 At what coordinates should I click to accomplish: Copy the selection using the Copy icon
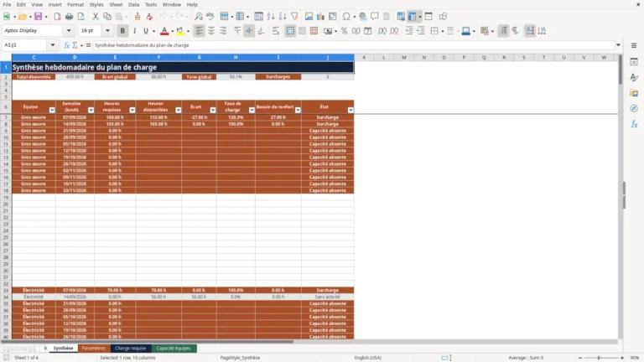[x=107, y=17]
